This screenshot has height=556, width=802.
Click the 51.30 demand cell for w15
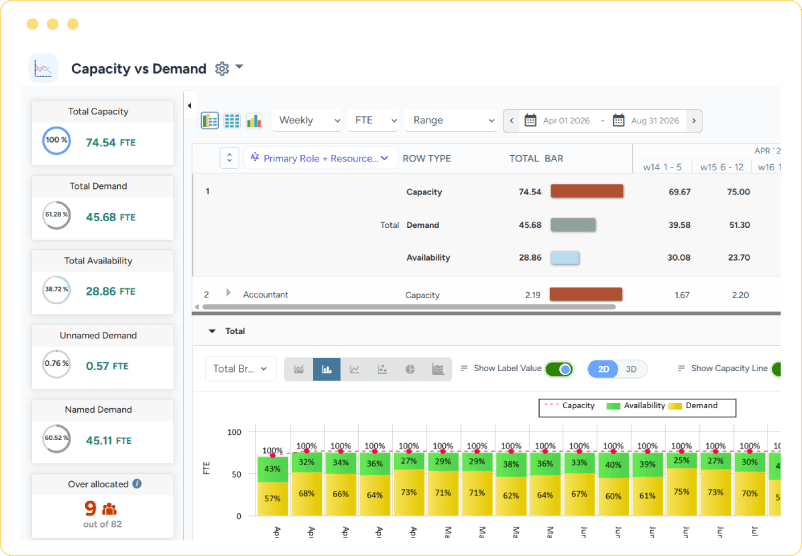(x=739, y=225)
